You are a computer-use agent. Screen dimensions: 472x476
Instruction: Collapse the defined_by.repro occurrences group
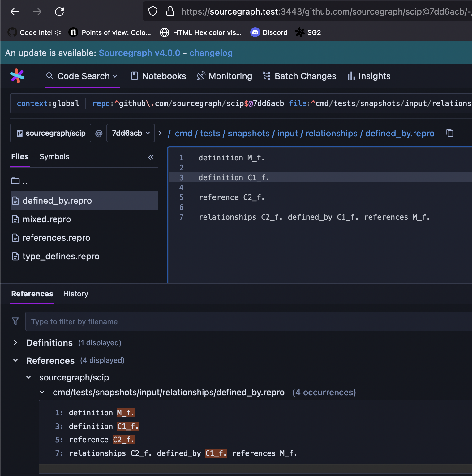coord(42,392)
